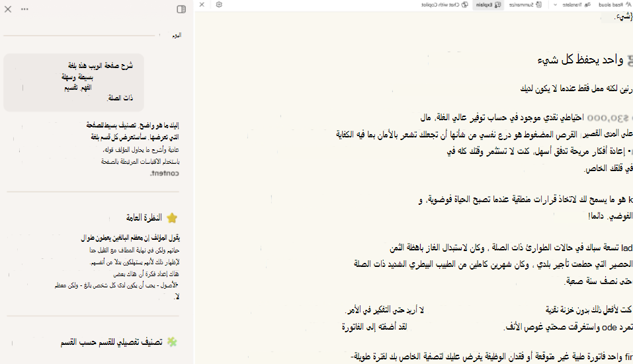
Task: Click the text لقد أضفته إلى الفاتورة
Action: [374, 326]
